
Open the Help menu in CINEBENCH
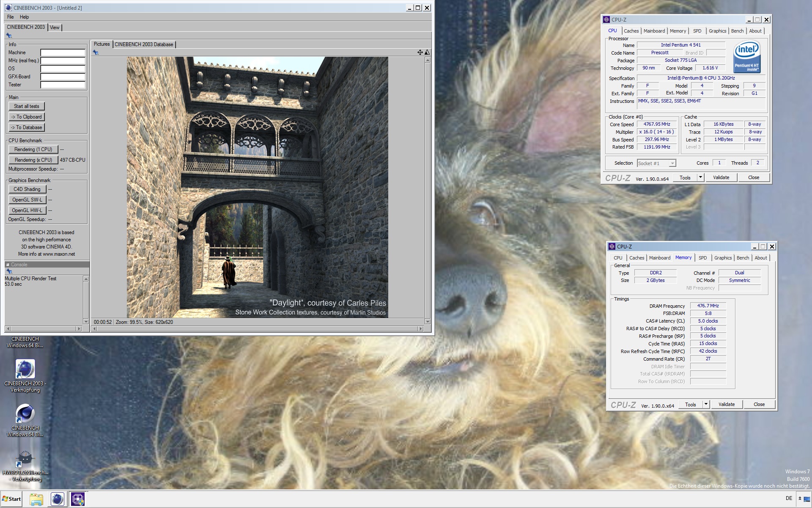pyautogui.click(x=25, y=17)
